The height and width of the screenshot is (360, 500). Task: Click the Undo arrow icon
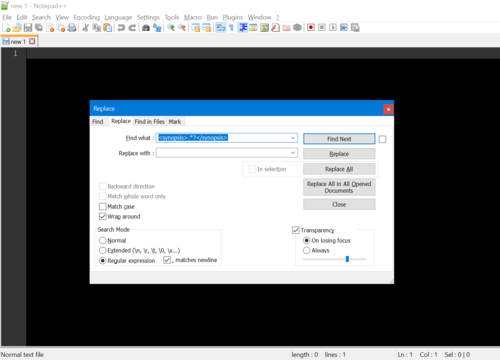click(x=121, y=28)
